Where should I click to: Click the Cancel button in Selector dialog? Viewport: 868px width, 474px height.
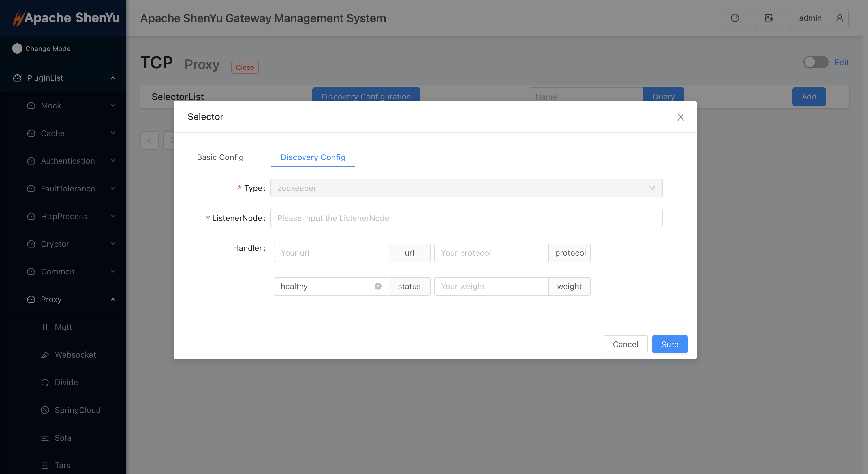(x=625, y=344)
